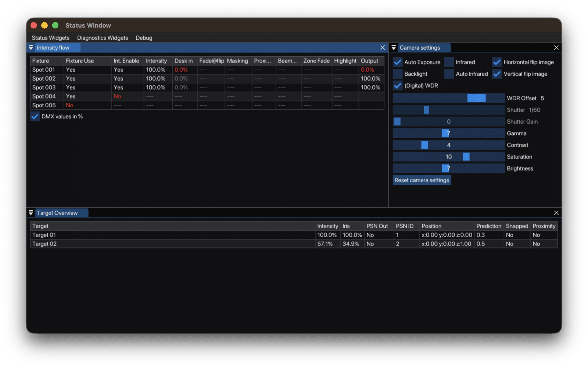
Task: Open Target Overview panel dropdown arrow
Action: click(x=31, y=213)
